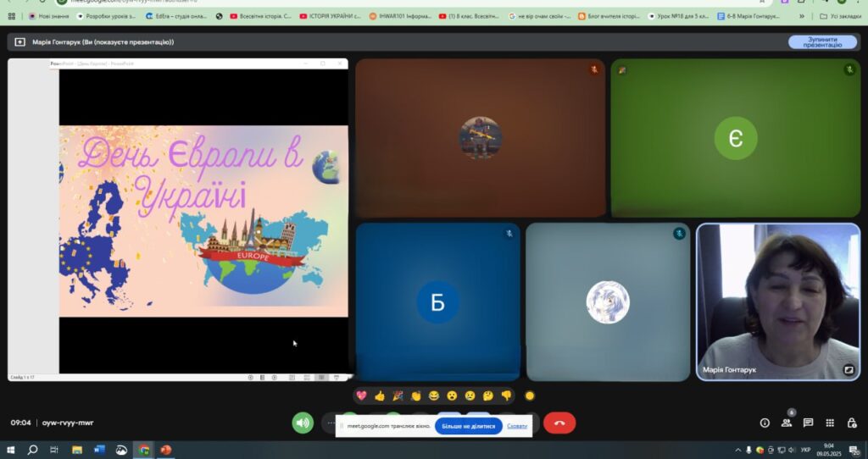Open the 'Розробки уроків з...' bookmark
Screen dimensions: 868x459
tap(106, 17)
